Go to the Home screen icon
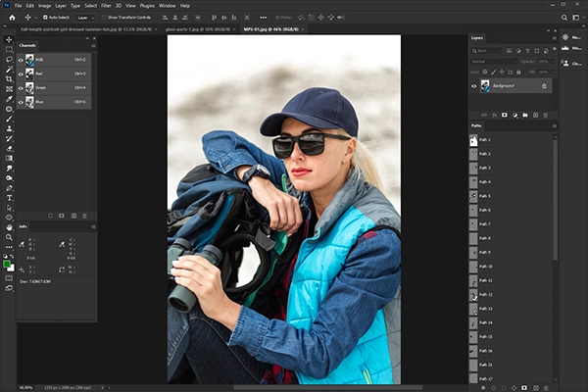The image size is (588, 392). pyautogui.click(x=12, y=18)
